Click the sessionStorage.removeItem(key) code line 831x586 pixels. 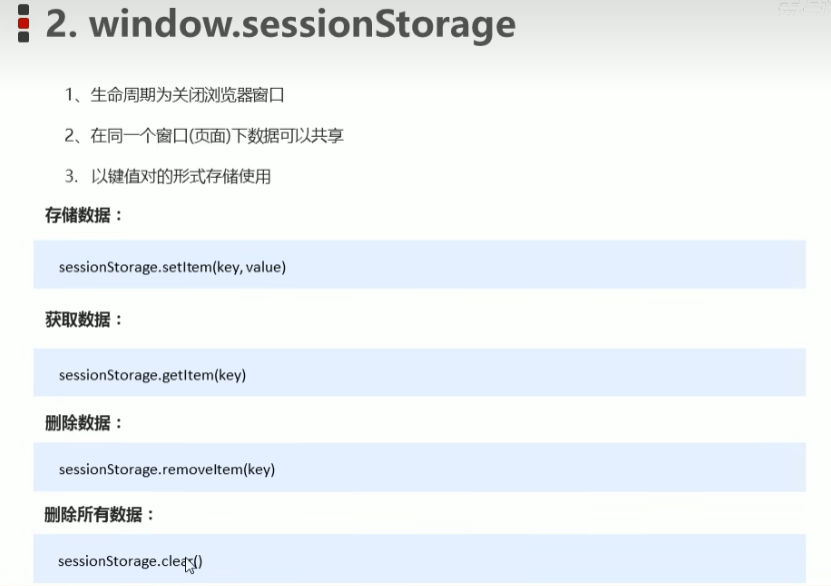click(x=166, y=469)
